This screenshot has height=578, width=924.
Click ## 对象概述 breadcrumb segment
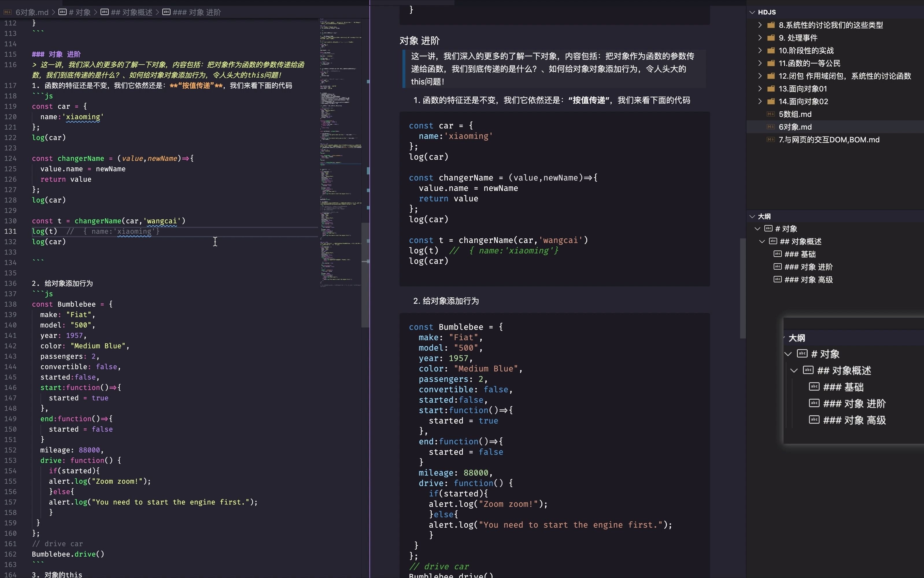(x=132, y=12)
